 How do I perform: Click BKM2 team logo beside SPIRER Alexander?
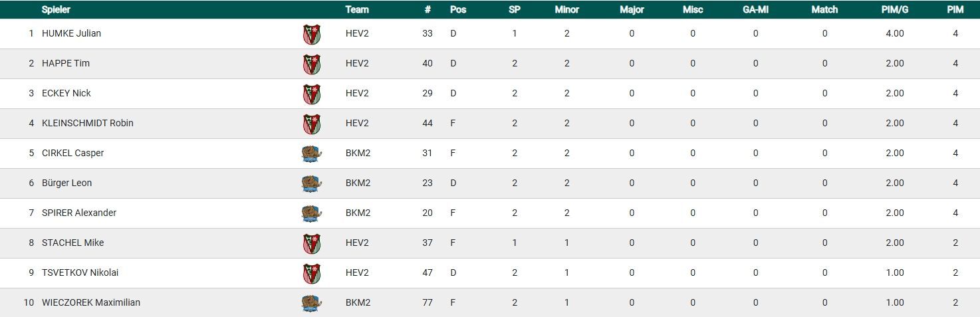click(x=311, y=213)
